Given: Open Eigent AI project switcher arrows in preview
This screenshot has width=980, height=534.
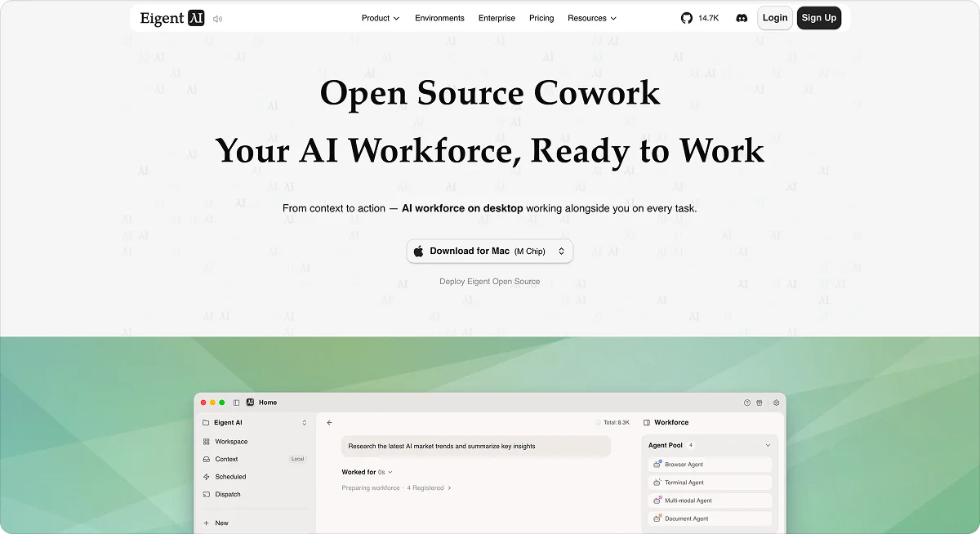Looking at the screenshot, I should (x=305, y=423).
